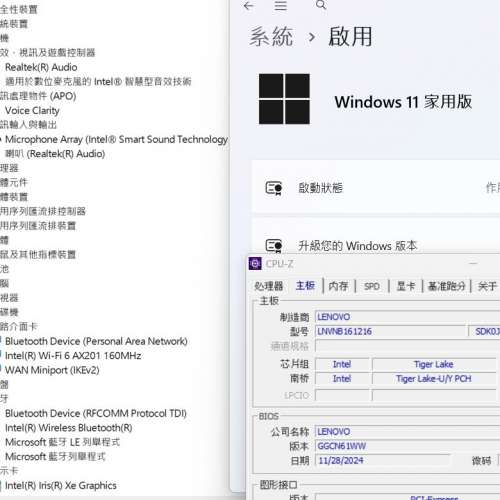Click the 啟動狀態 certificate icon
Screen dimensions: 500x500
[274, 188]
